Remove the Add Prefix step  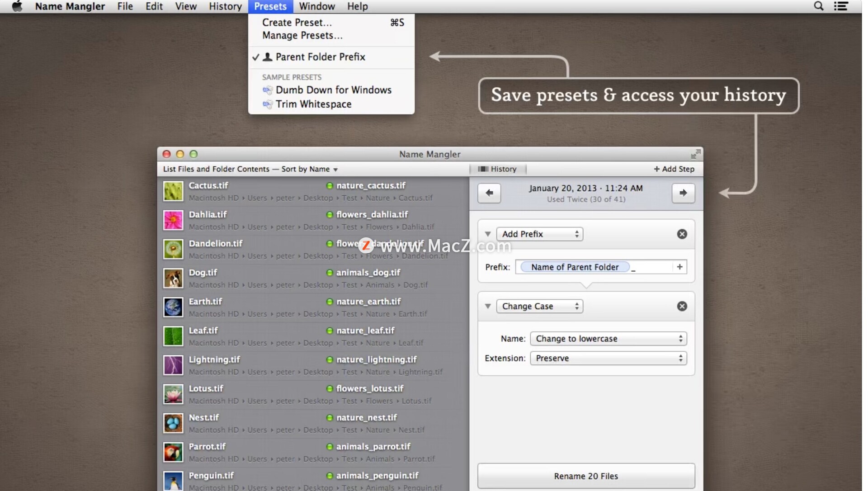[x=682, y=234]
